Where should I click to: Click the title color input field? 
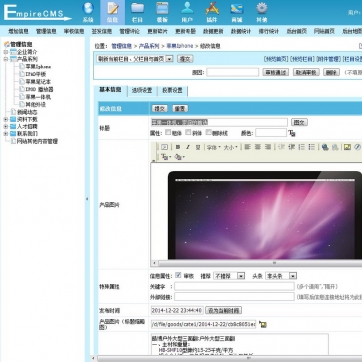click(271, 133)
